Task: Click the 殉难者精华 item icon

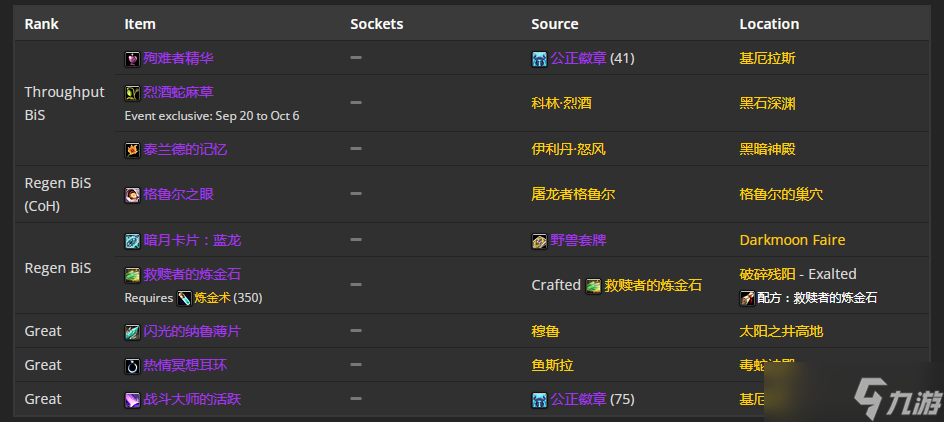Action: click(x=132, y=58)
